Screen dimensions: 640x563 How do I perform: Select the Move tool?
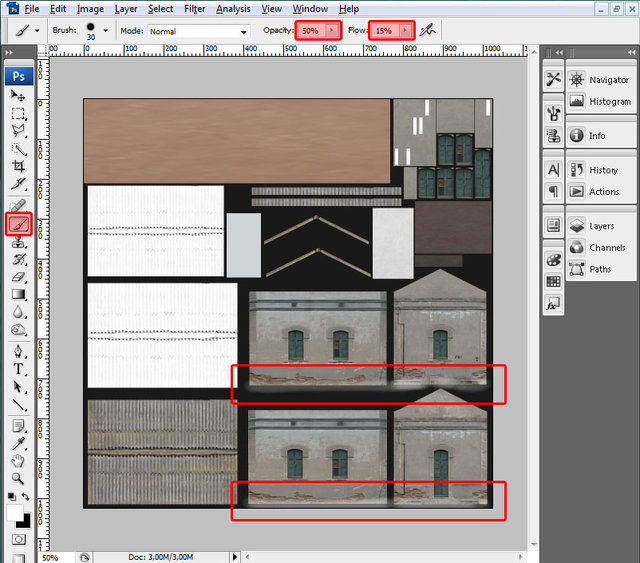click(x=19, y=95)
